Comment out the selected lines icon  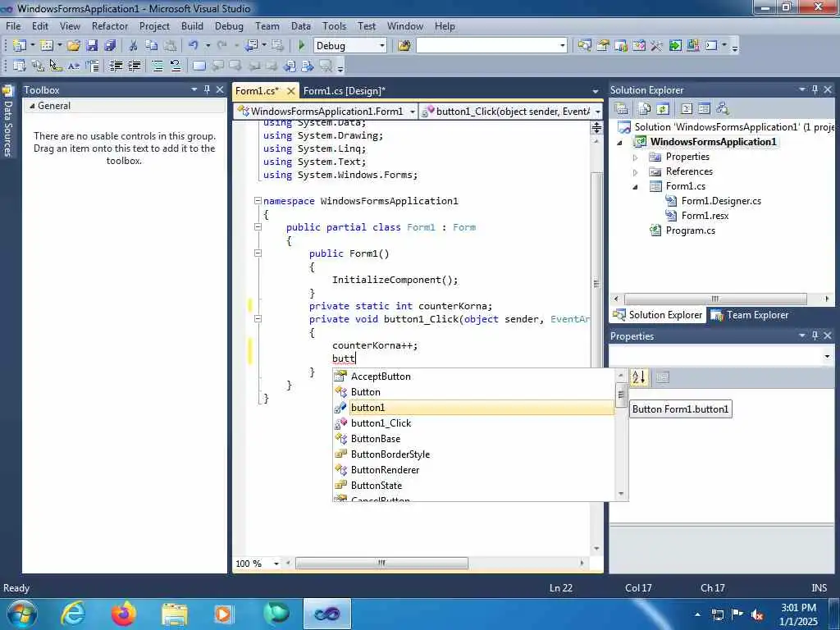pyautogui.click(x=157, y=66)
